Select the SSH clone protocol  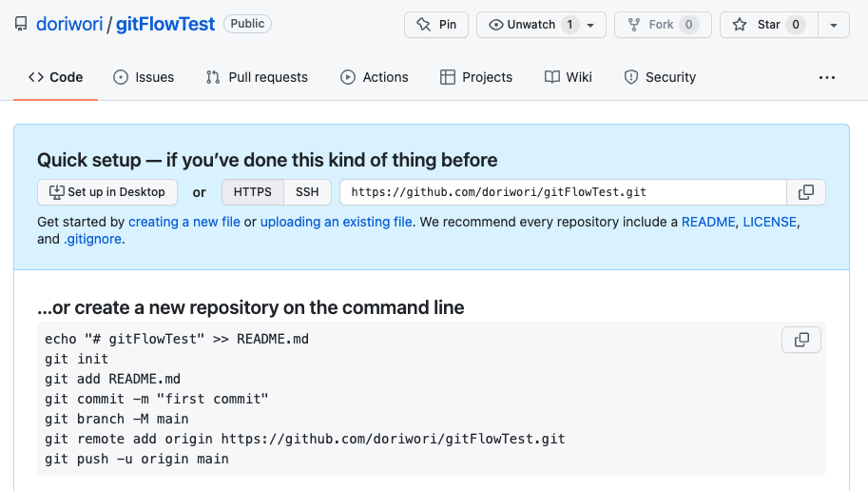tap(307, 192)
